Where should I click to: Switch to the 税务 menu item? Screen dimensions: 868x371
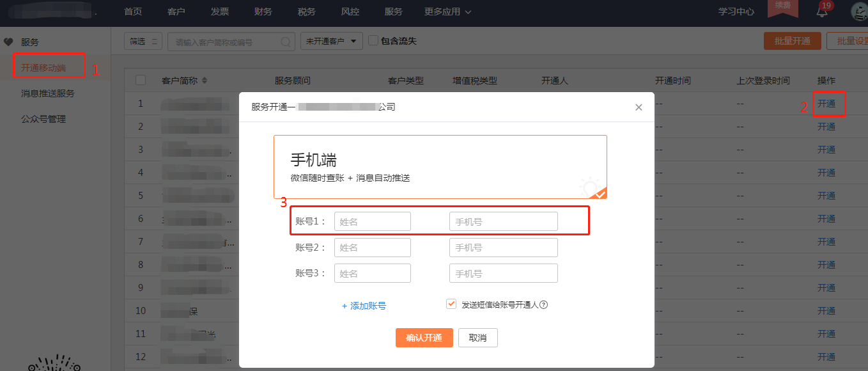tap(306, 12)
